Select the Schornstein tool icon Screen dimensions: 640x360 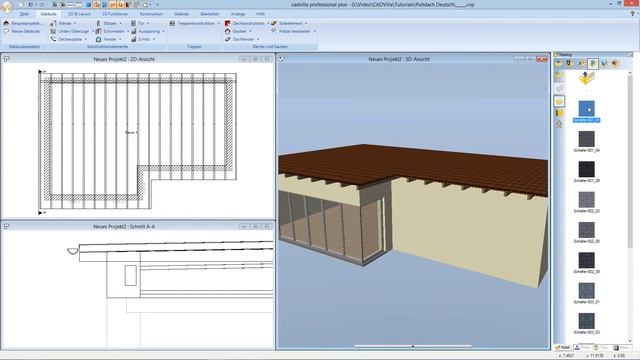click(98, 31)
